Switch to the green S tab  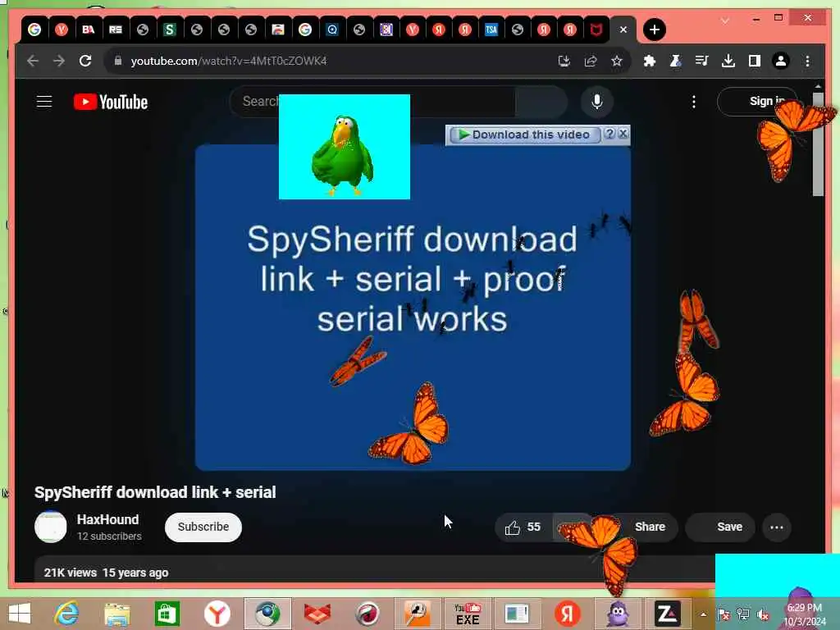pos(169,30)
